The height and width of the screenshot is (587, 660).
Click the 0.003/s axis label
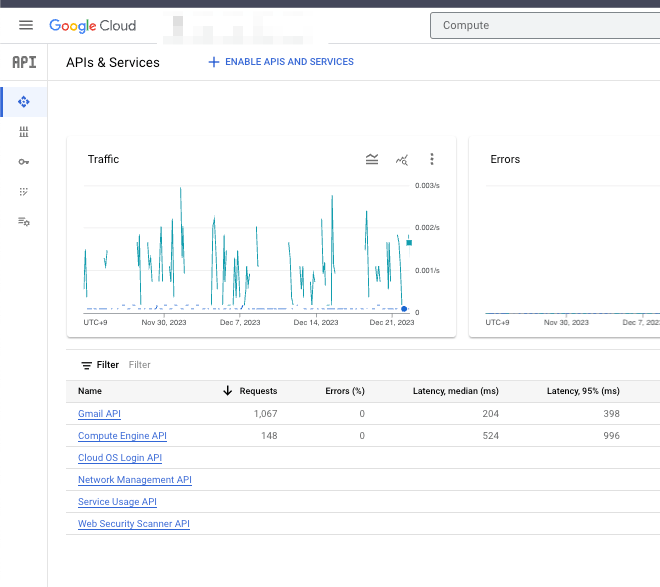[427, 186]
